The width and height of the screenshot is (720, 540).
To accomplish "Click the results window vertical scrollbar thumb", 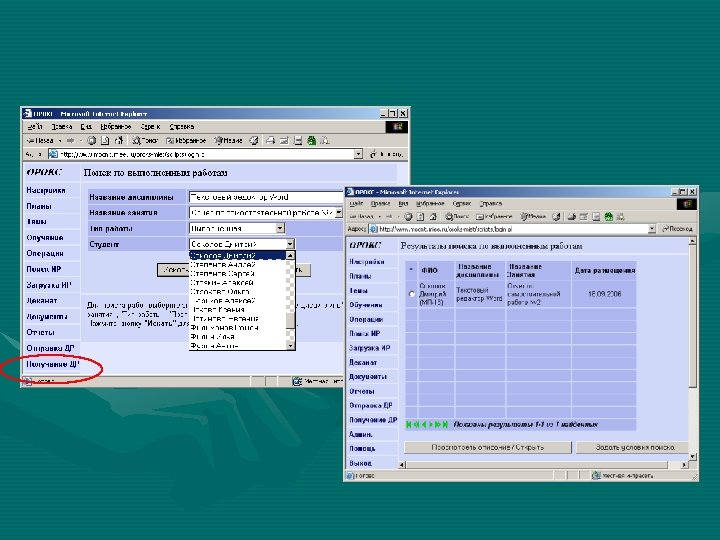I will (692, 317).
